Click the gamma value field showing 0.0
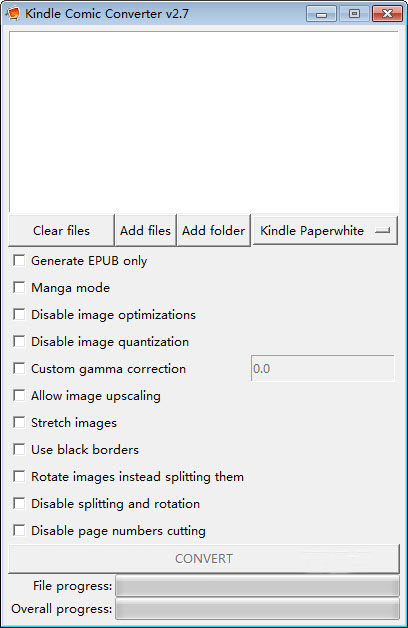408x628 pixels. [322, 368]
